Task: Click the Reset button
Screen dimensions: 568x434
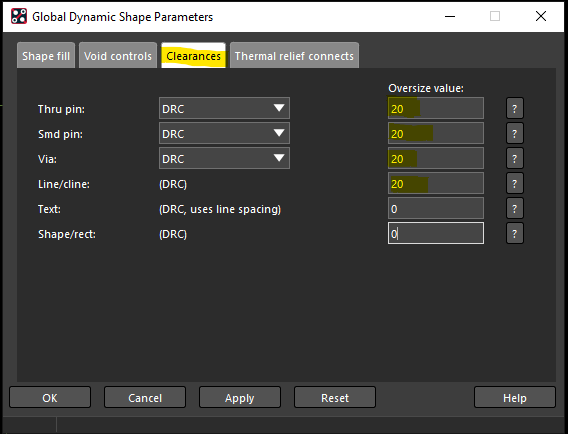Action: point(335,397)
